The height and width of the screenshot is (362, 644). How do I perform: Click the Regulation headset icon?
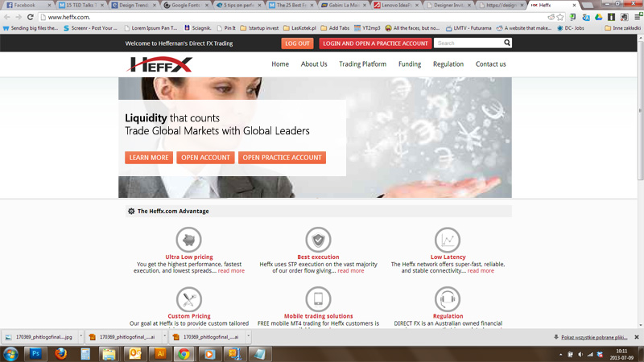tap(448, 299)
